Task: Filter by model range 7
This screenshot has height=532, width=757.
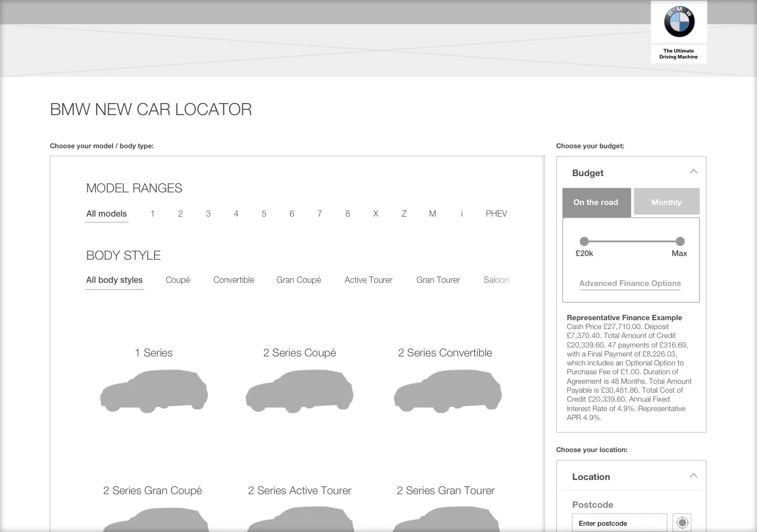Action: (320, 213)
